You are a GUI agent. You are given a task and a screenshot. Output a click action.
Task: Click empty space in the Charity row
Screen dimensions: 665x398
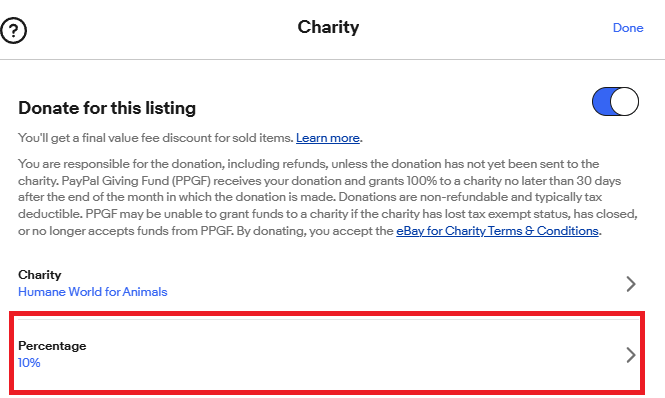[394, 283]
